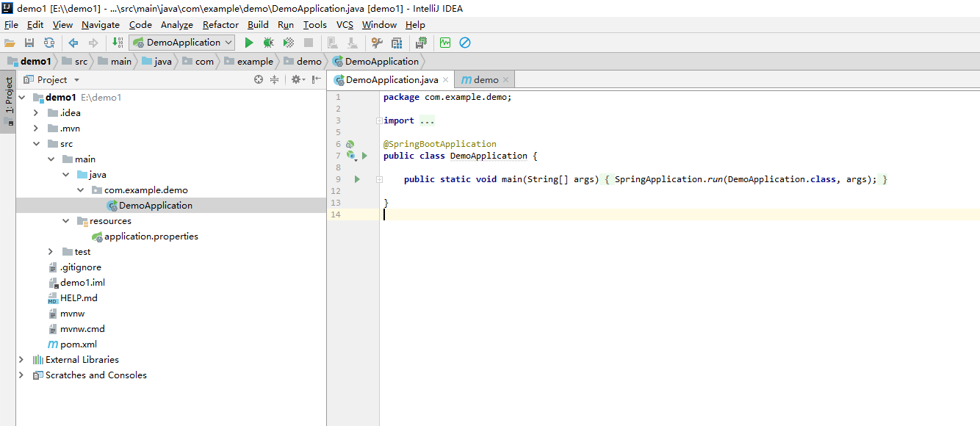This screenshot has width=980, height=426.
Task: Click the Synchronize refresh icon
Action: click(49, 43)
